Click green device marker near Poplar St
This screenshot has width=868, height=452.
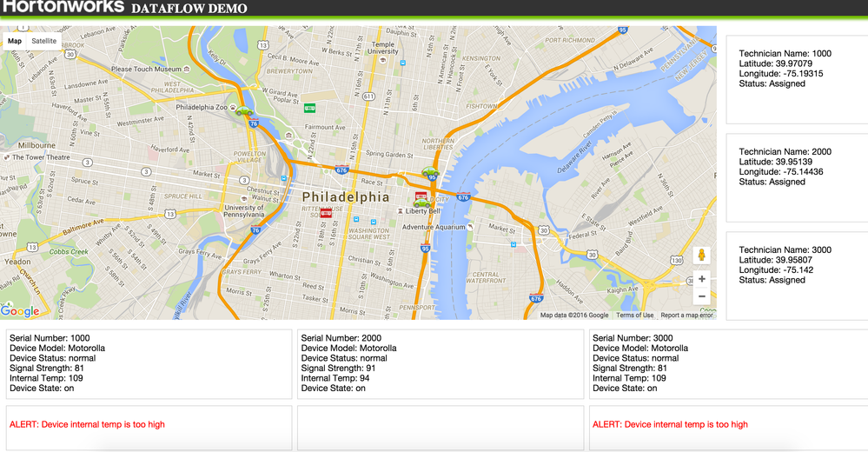click(310, 109)
